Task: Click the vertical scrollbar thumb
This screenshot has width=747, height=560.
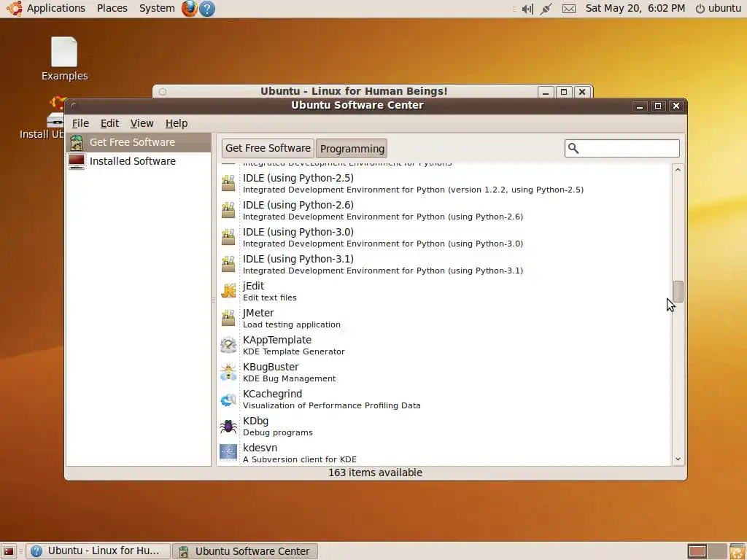Action: (678, 292)
